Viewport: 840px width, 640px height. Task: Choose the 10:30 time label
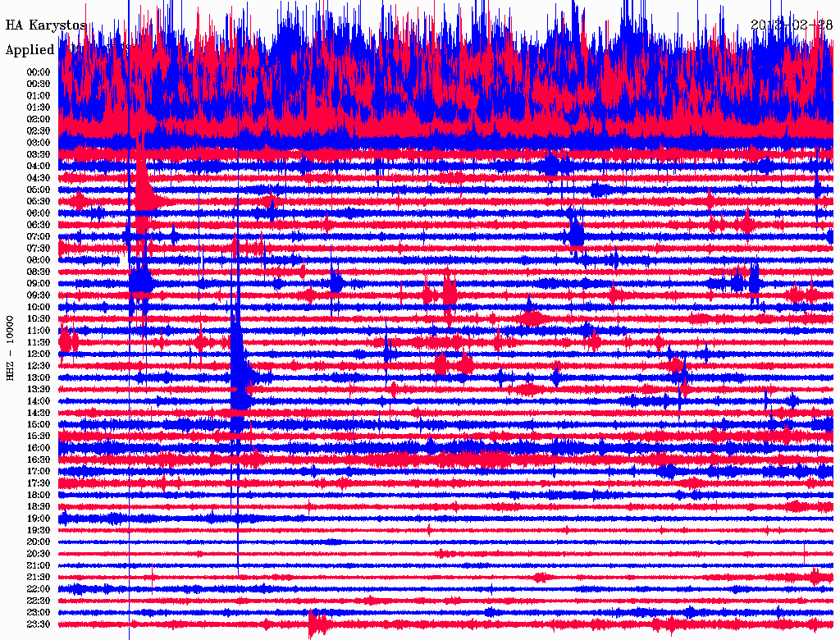click(39, 319)
